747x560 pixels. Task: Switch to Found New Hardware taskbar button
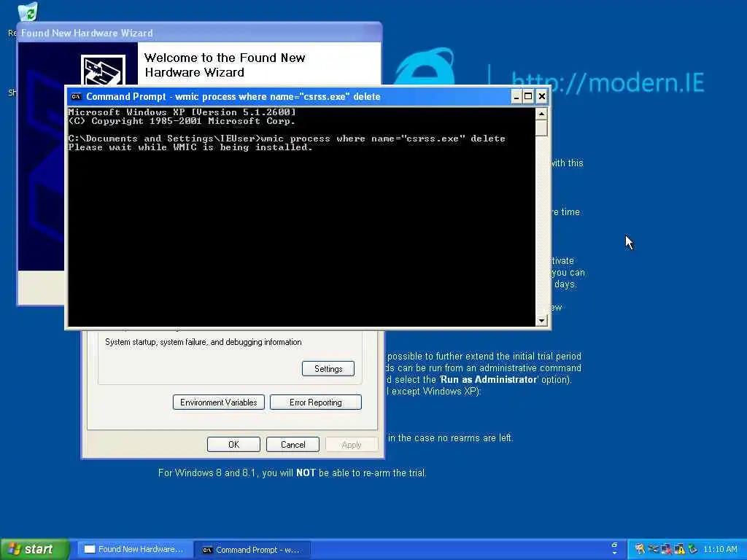(135, 549)
